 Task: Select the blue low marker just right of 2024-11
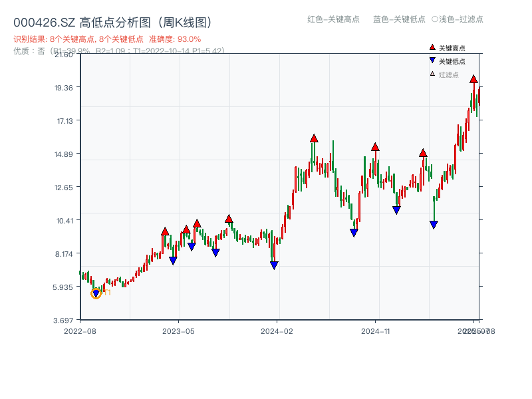pos(396,210)
